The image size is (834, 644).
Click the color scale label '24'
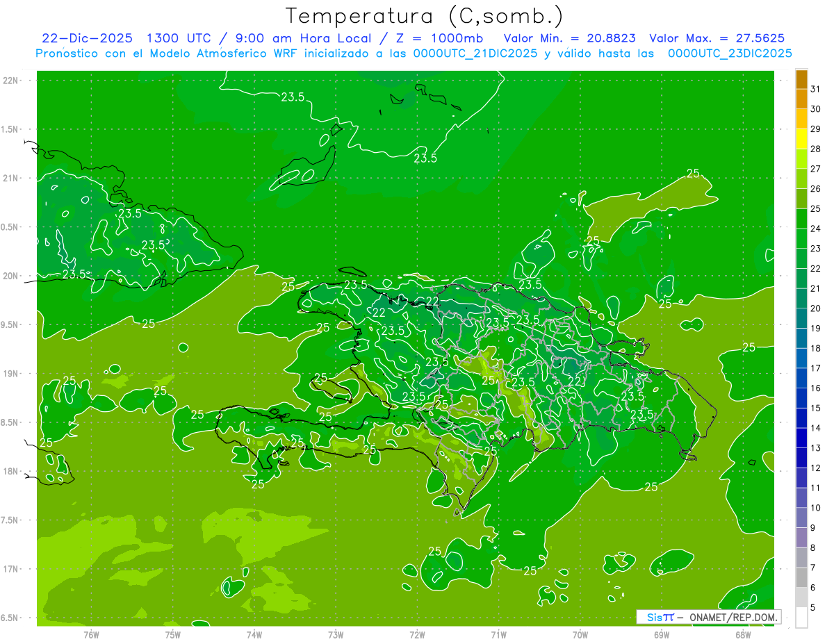[816, 229]
